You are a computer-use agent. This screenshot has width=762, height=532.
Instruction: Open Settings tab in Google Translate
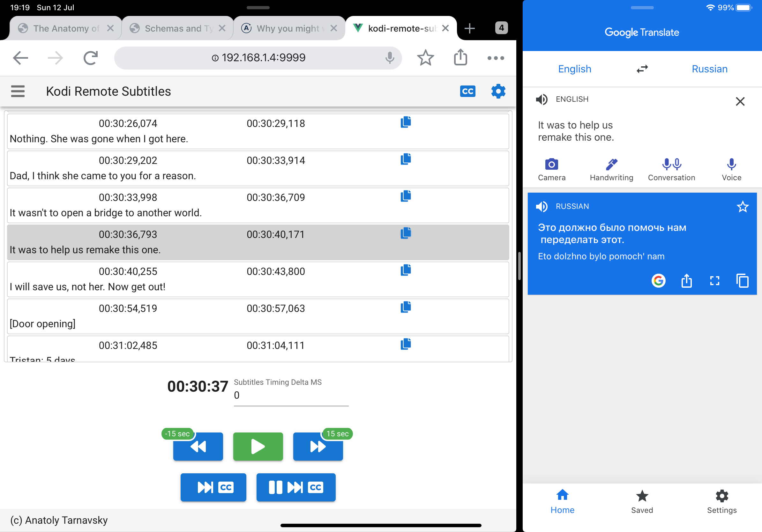[x=721, y=501]
